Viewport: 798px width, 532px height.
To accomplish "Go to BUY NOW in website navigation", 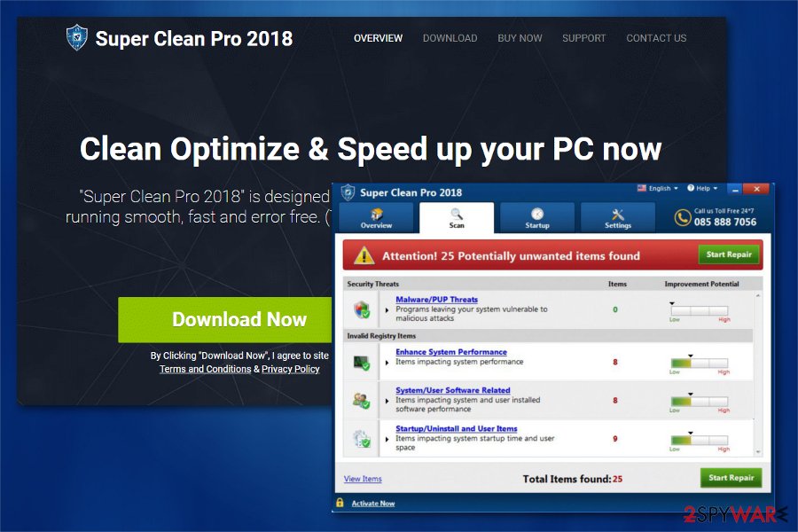I will tap(520, 38).
